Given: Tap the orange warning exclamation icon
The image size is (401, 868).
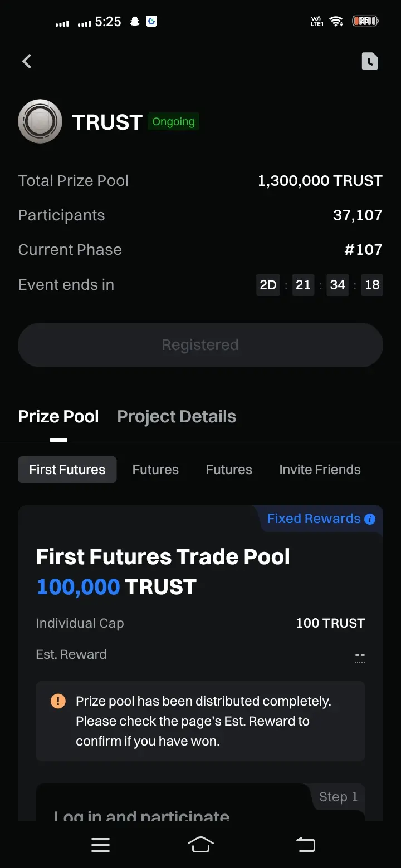Looking at the screenshot, I should pos(58,701).
